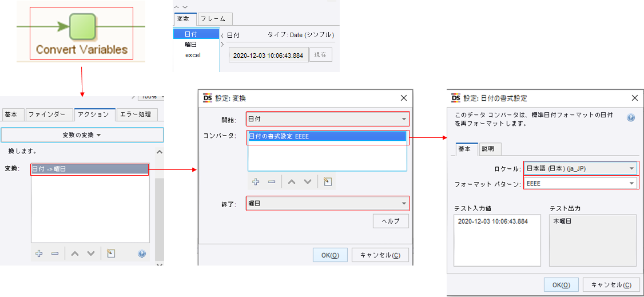Move converter down in the 設定: 変換 dialog
This screenshot has width=644, height=297.
(308, 181)
